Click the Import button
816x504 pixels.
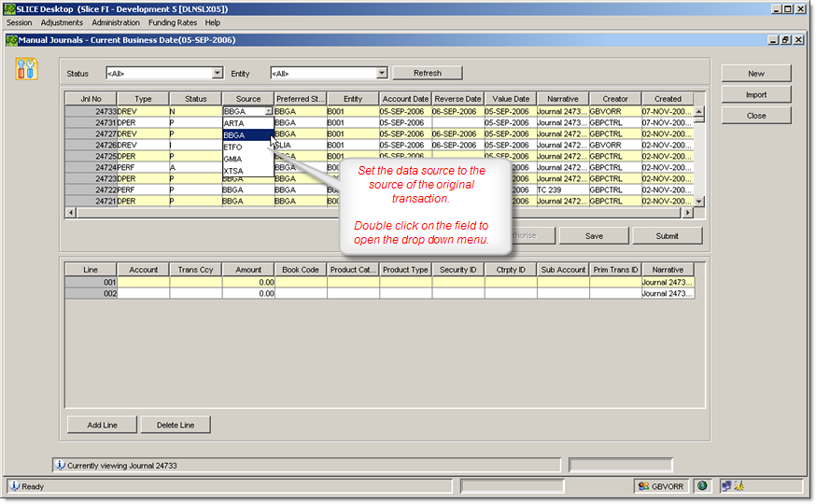(x=755, y=94)
